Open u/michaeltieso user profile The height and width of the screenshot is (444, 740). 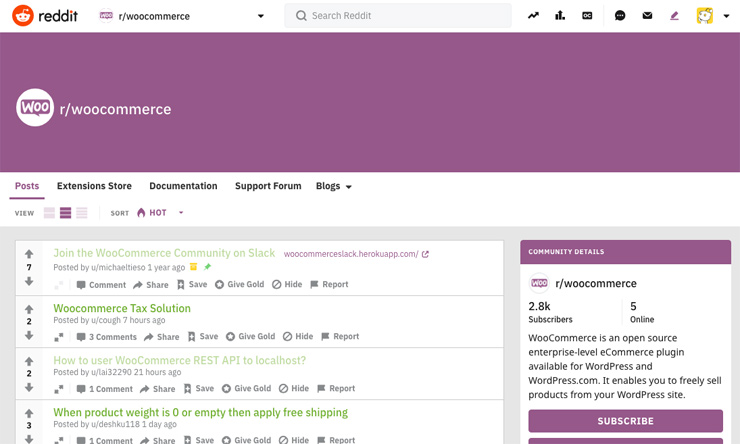(118, 268)
